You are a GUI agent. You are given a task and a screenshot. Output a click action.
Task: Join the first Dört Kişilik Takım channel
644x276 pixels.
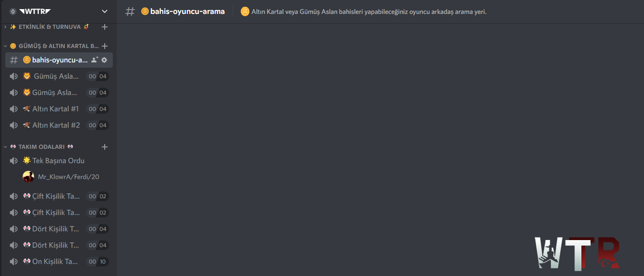[59, 229]
